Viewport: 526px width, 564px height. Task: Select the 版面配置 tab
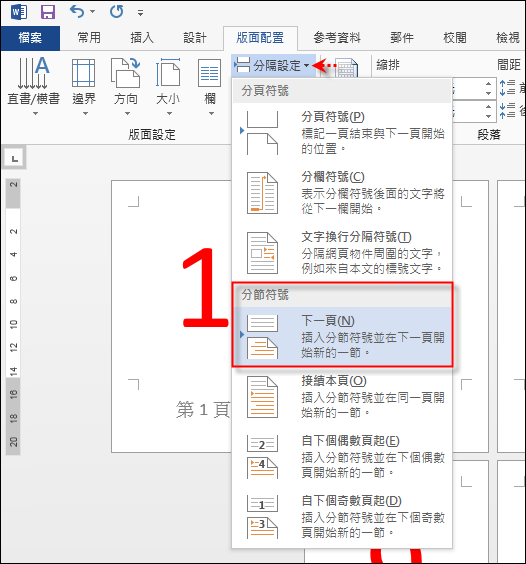pyautogui.click(x=260, y=38)
